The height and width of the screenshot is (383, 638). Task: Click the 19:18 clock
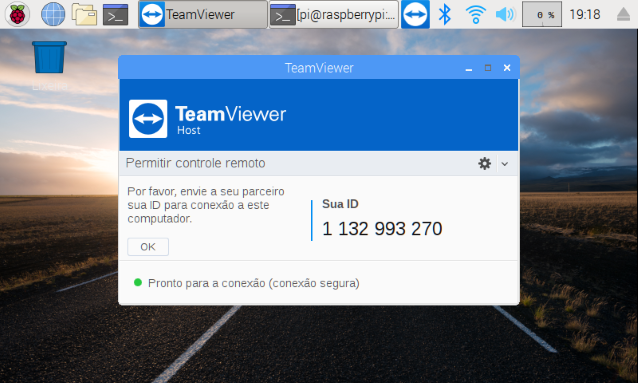pyautogui.click(x=585, y=15)
